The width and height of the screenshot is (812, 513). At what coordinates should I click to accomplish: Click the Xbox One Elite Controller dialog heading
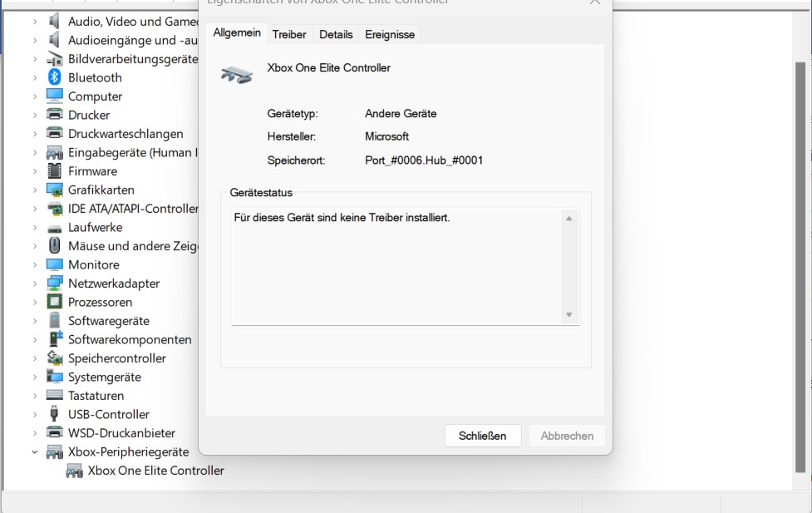[329, 68]
